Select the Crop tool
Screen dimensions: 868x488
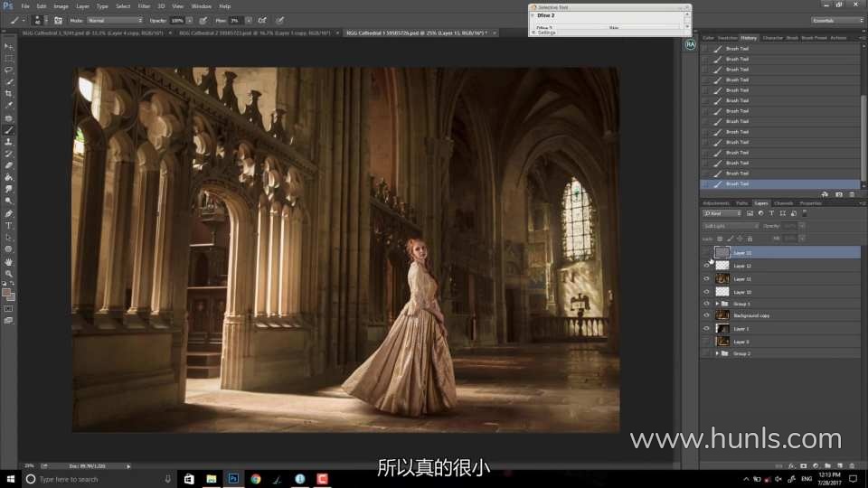pos(9,93)
